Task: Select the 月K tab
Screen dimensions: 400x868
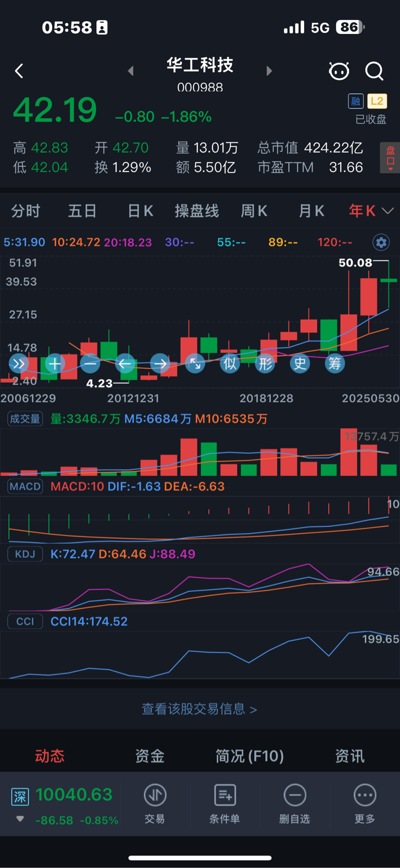Action: (x=311, y=211)
